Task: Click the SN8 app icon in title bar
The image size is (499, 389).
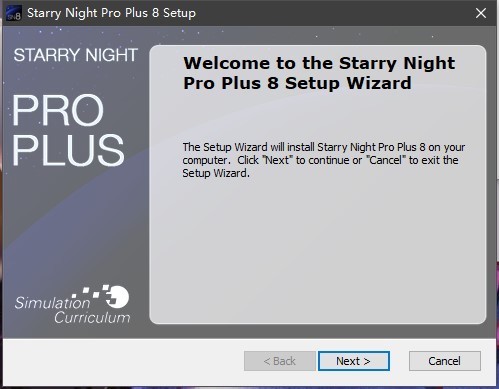Action: click(13, 13)
